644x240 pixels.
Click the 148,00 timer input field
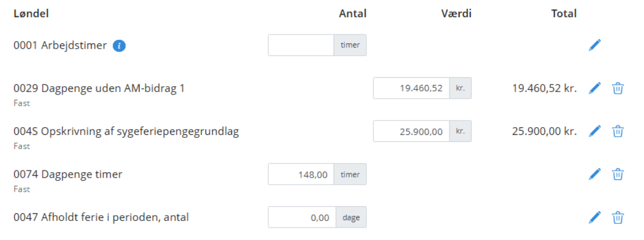(301, 174)
